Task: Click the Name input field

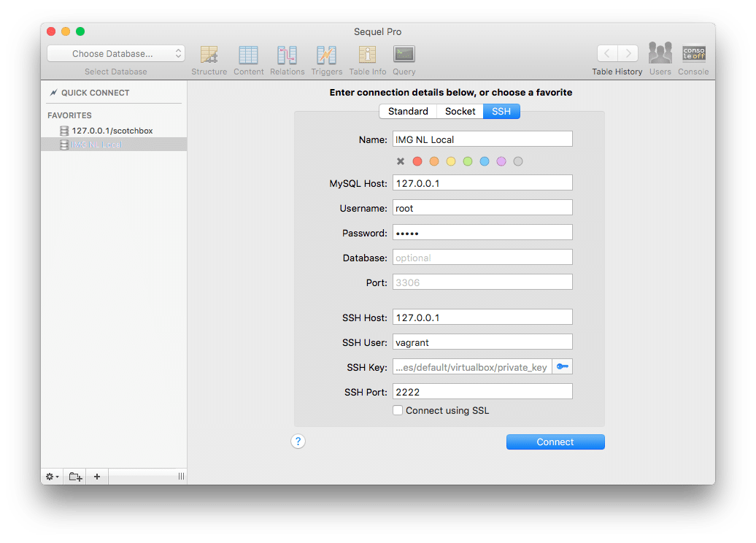Action: point(482,139)
